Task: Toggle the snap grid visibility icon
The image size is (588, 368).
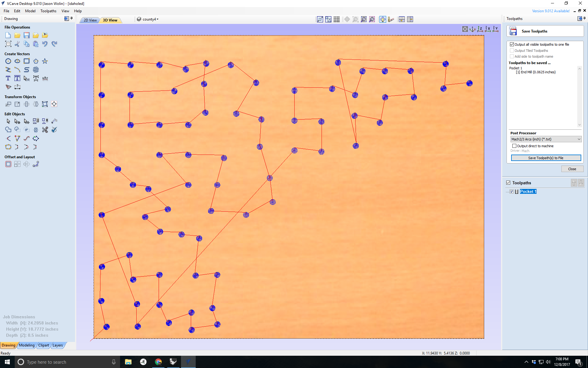Action: click(x=337, y=19)
